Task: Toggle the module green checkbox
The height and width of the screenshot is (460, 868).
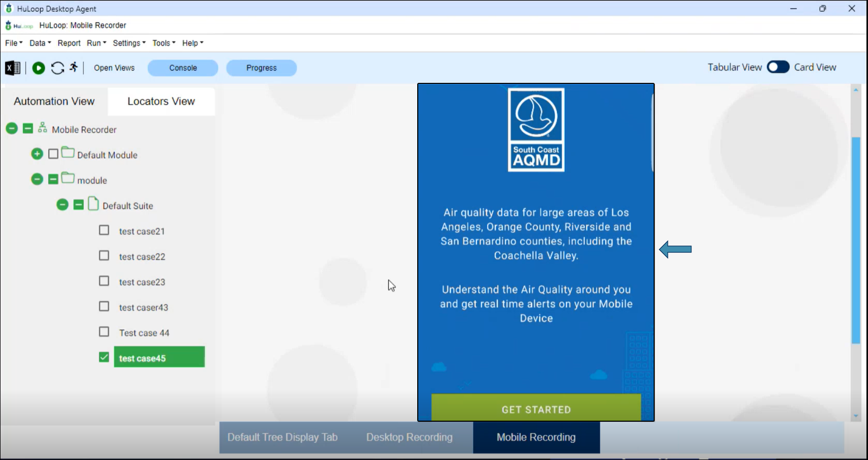Action: pos(53,179)
